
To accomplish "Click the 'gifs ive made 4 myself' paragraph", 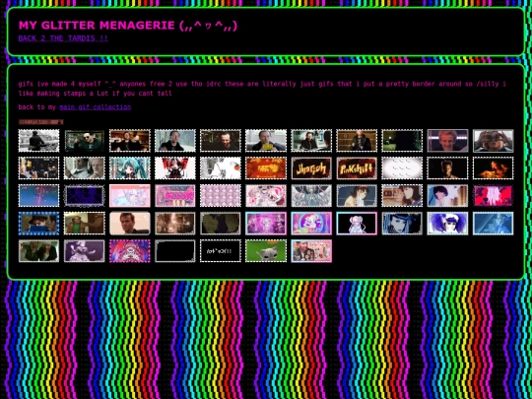I will tap(262, 89).
